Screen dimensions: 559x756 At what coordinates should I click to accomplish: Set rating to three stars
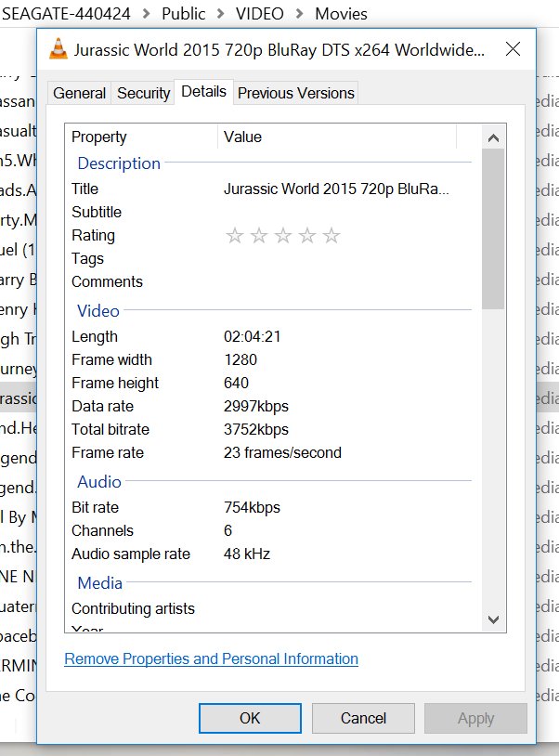point(283,236)
